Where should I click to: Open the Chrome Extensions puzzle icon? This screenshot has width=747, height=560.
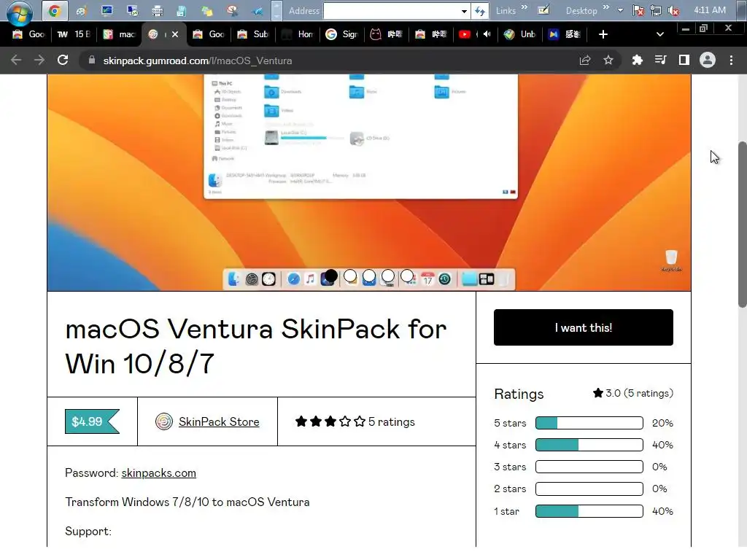[637, 60]
